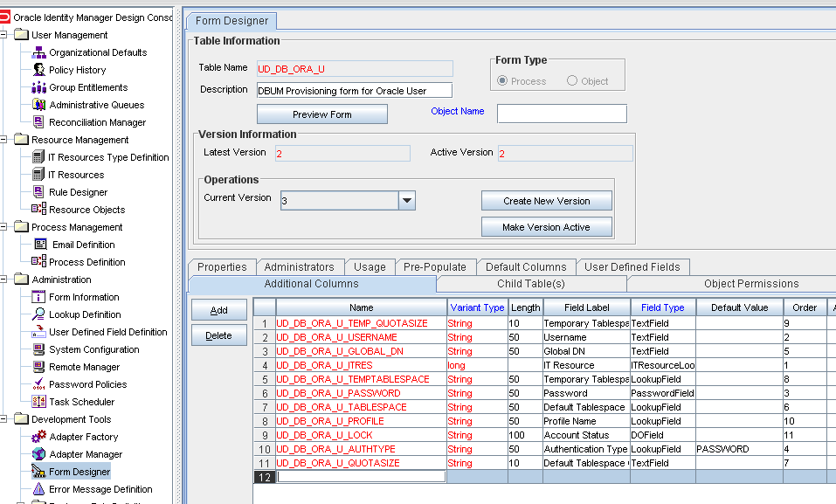
Task: Click the Policy History icon
Action: tap(39, 70)
